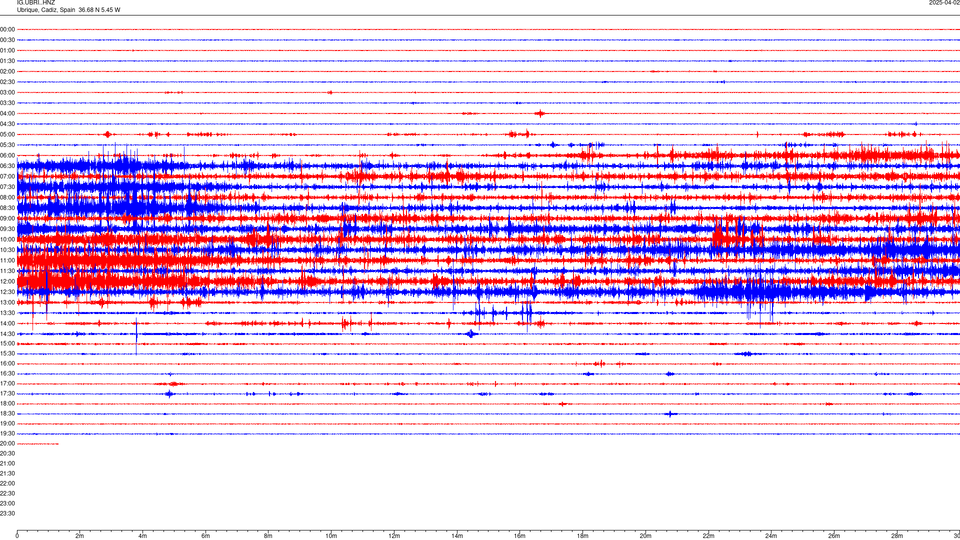Select the 19:00 time row label
This screenshot has height=540, width=960.
coord(7,424)
